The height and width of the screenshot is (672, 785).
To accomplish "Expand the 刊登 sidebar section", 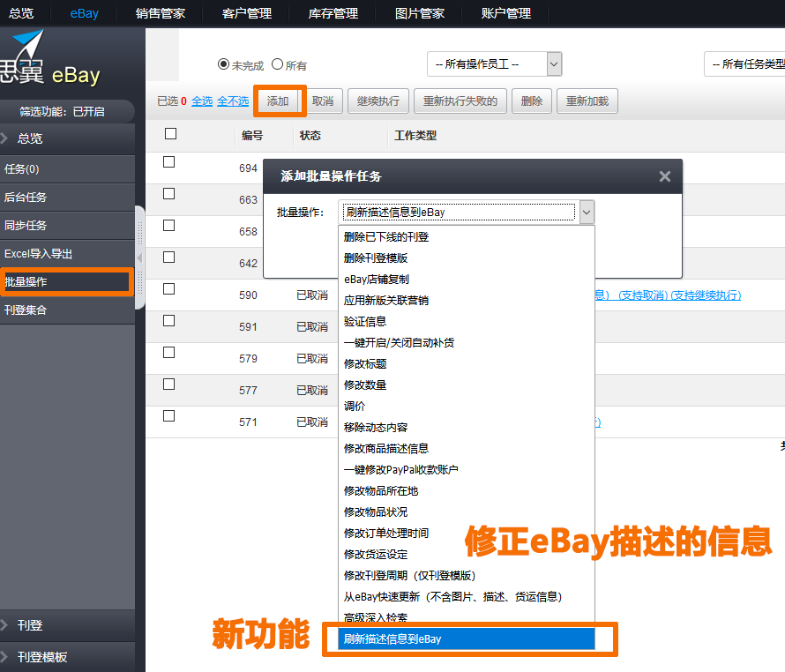I will point(67,625).
